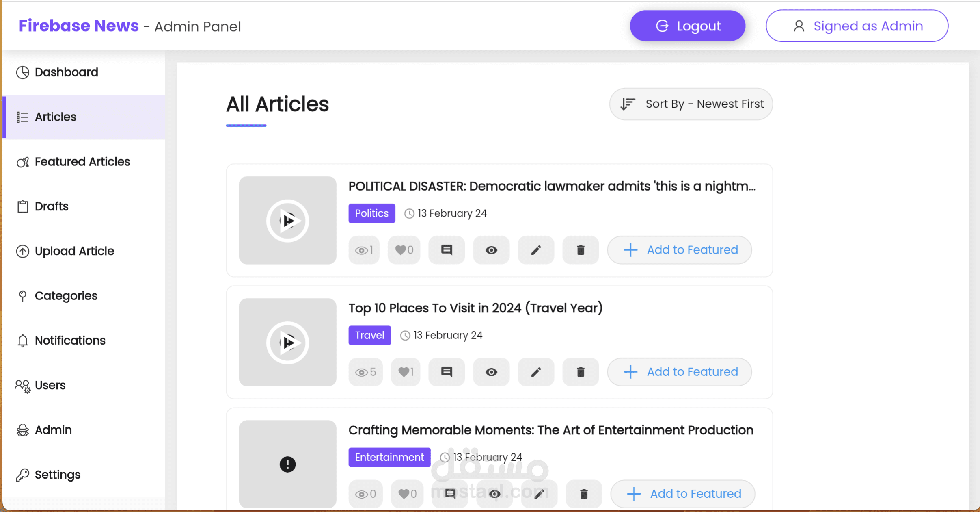This screenshot has width=980, height=512.
Task: Click the like count on Travel article
Action: click(x=406, y=372)
